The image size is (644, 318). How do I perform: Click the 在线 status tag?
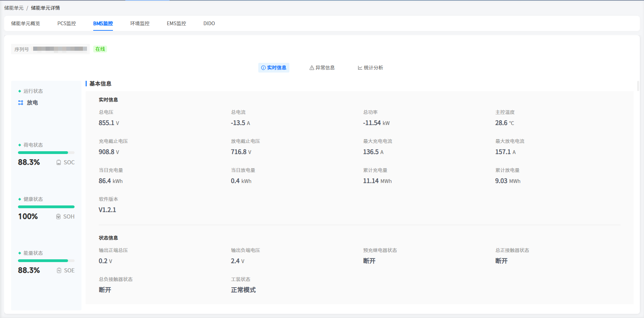[100, 49]
